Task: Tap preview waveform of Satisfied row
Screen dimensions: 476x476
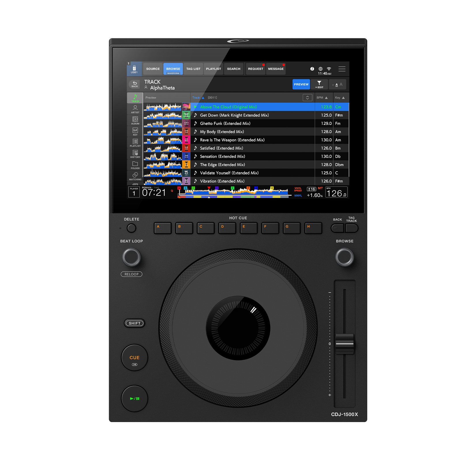Action: point(163,148)
